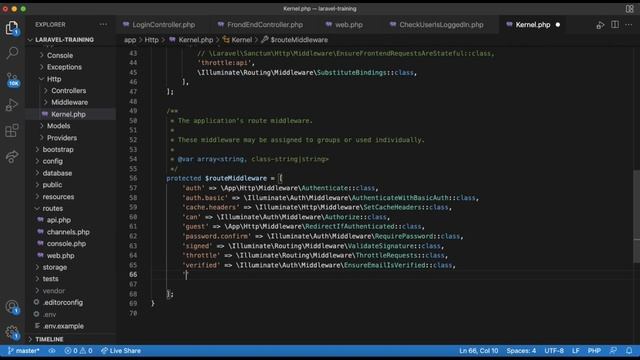
Task: Expand the Controllers folder
Action: click(x=68, y=91)
